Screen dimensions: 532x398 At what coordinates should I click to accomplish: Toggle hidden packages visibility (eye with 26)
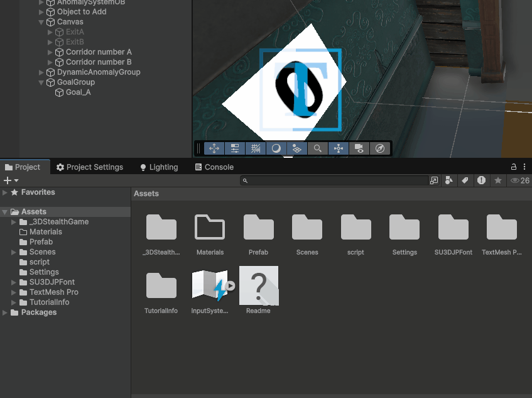(x=519, y=180)
